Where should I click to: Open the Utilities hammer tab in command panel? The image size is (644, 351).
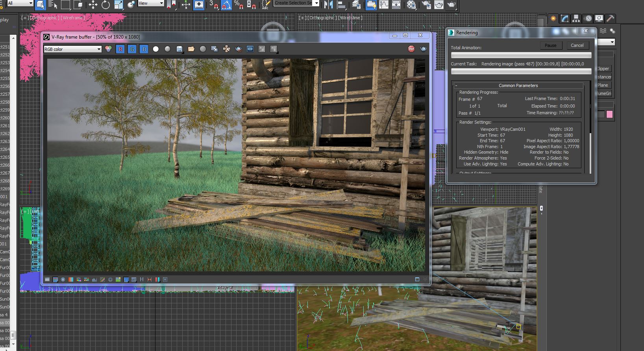[610, 18]
